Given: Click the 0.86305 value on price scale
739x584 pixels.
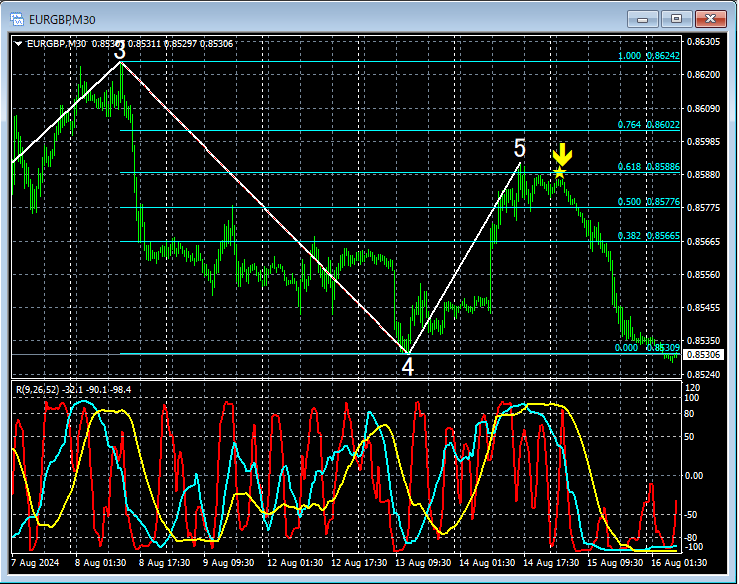Looking at the screenshot, I should (x=704, y=42).
